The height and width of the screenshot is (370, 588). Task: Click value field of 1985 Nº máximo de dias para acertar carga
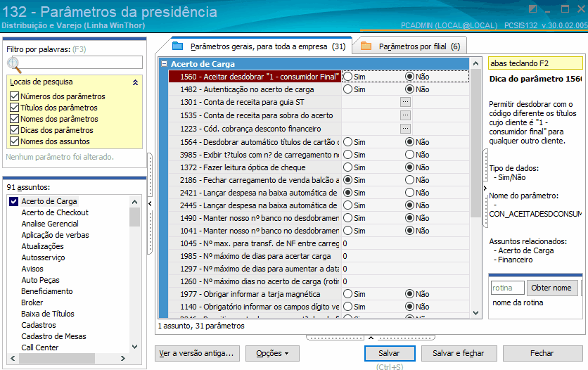click(x=405, y=256)
